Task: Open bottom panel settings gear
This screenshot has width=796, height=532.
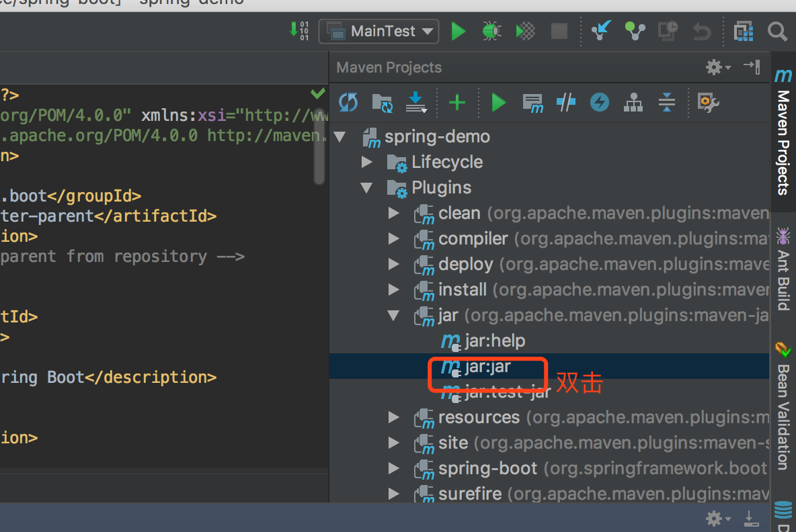Action: coord(718,519)
